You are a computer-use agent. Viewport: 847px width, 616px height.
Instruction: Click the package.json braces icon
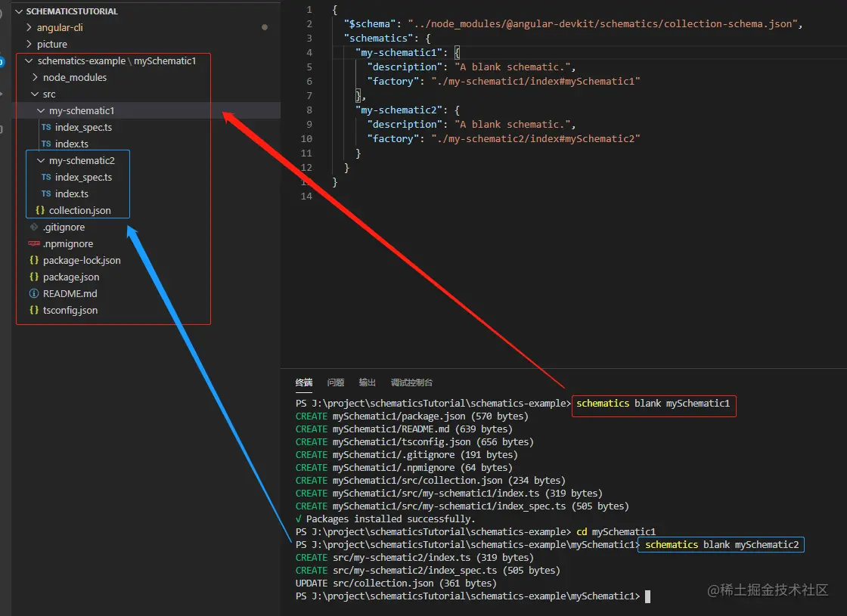34,277
